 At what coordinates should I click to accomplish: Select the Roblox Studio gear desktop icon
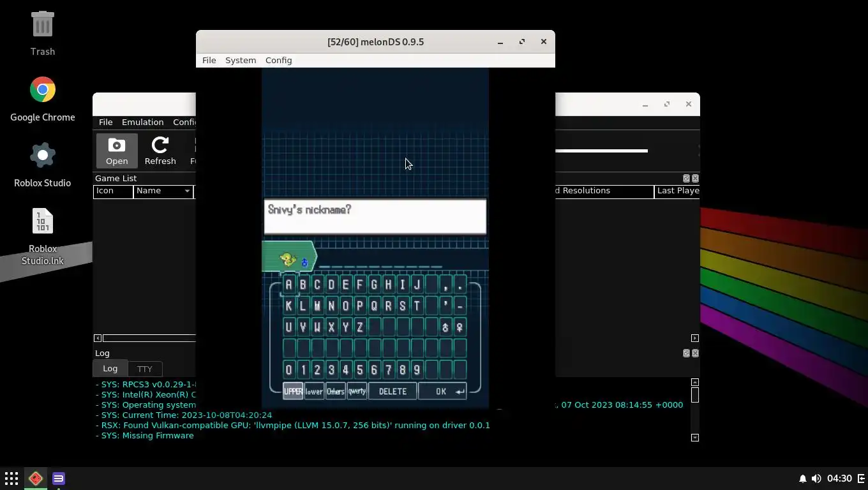[x=43, y=155]
